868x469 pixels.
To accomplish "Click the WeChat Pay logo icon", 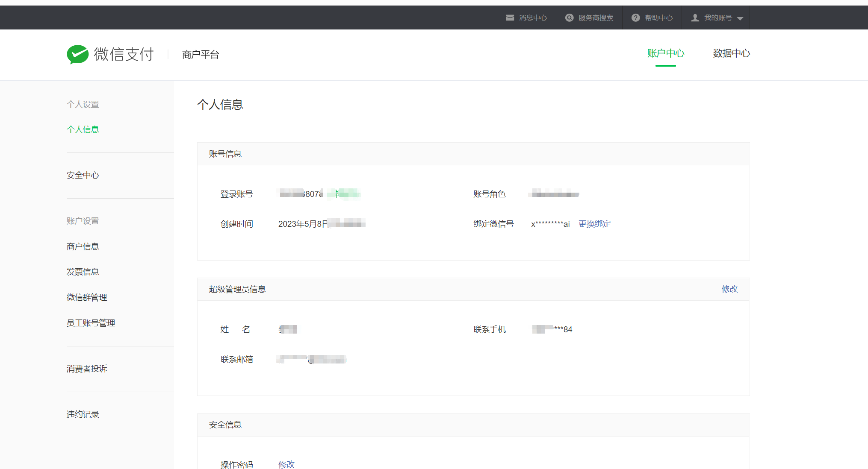I will 77,54.
